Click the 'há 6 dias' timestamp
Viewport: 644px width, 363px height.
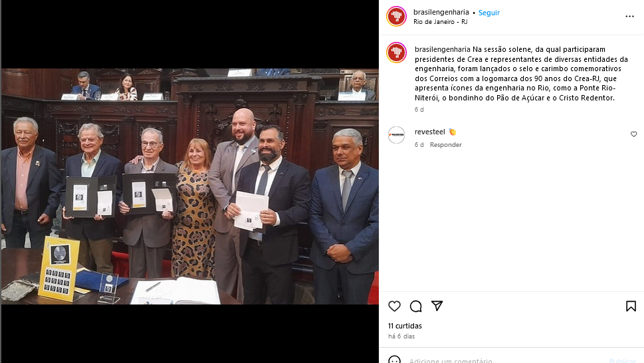401,336
